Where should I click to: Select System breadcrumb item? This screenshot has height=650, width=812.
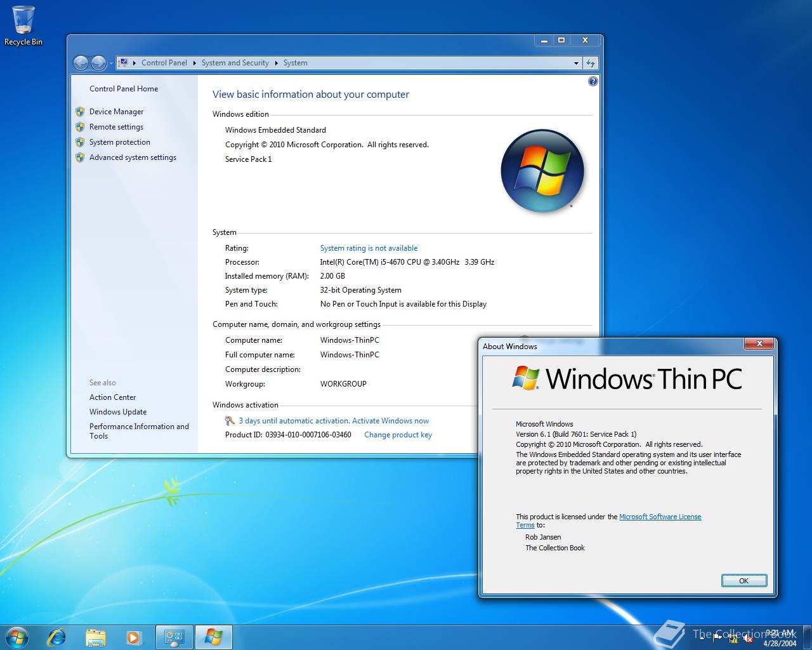pos(295,63)
